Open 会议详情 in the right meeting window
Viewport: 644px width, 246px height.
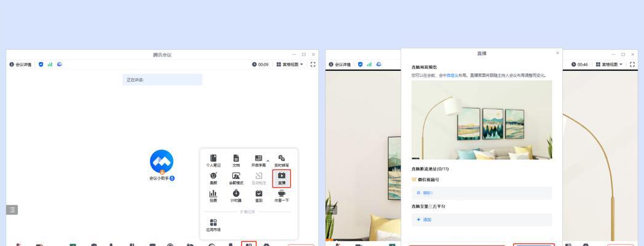[x=340, y=65]
